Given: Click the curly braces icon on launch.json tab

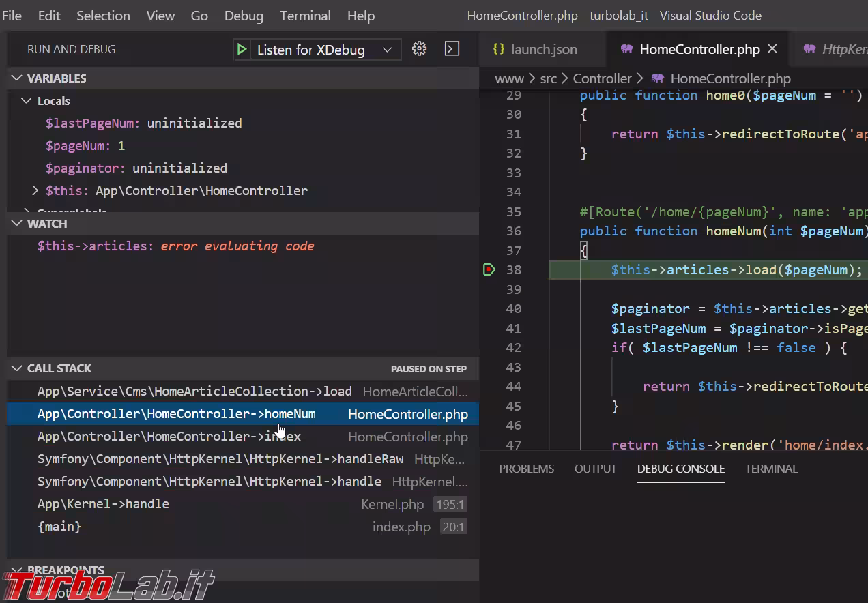Looking at the screenshot, I should click(499, 49).
